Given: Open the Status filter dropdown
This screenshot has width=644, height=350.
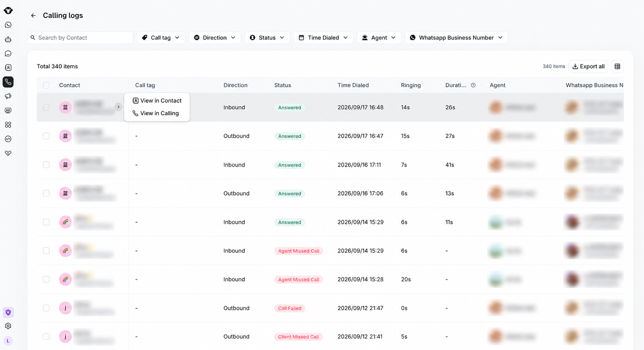Looking at the screenshot, I should (267, 37).
